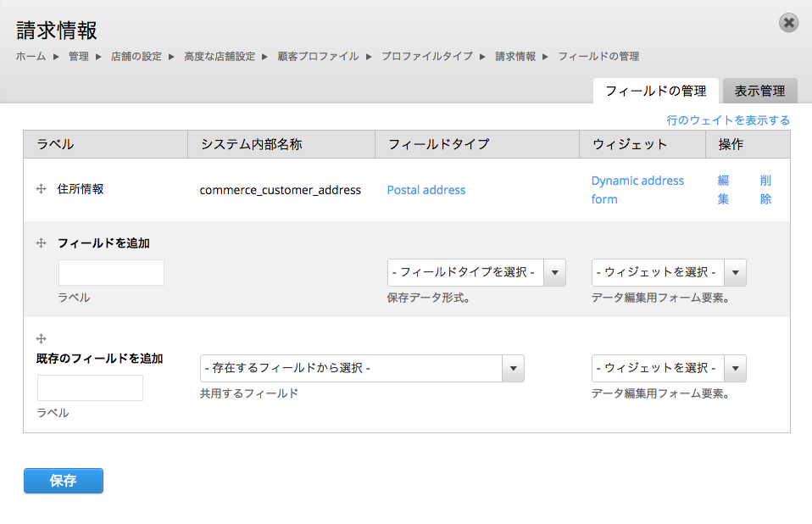Click 行のウェイトを表示する link
This screenshot has height=524, width=812.
[729, 120]
